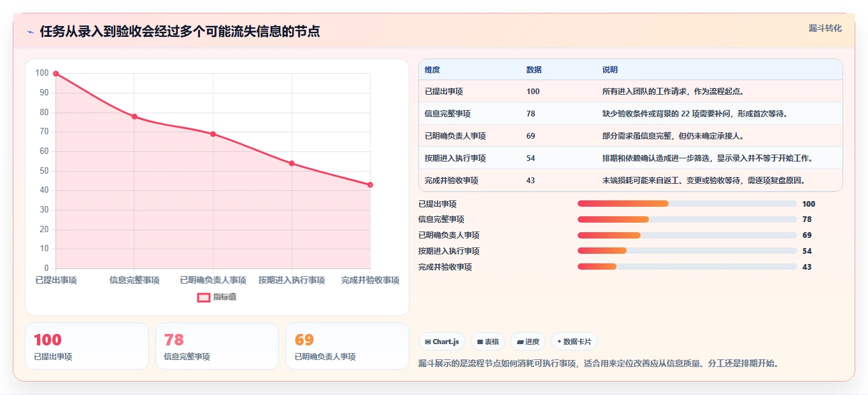Click the progress bar for 完成并验收事项
The image size is (868, 395).
(x=687, y=267)
